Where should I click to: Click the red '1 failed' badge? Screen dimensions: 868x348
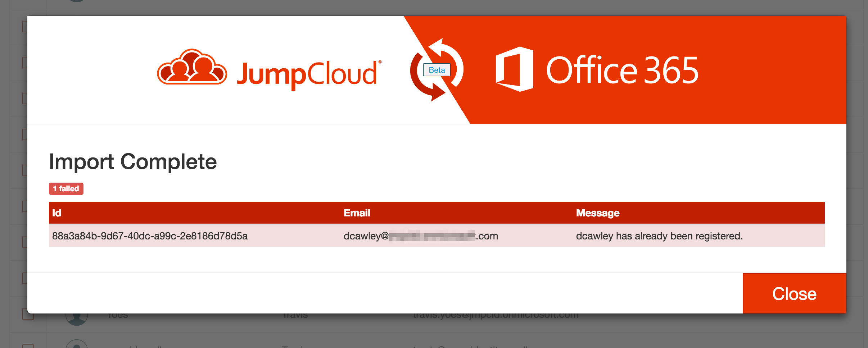(x=66, y=189)
